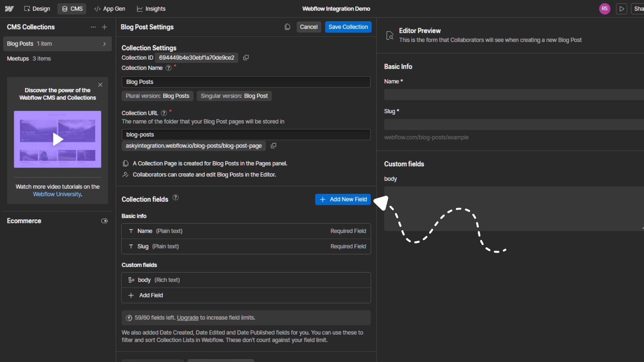Open the Insights panel
Viewport: 644px width, 362px height.
(x=151, y=9)
